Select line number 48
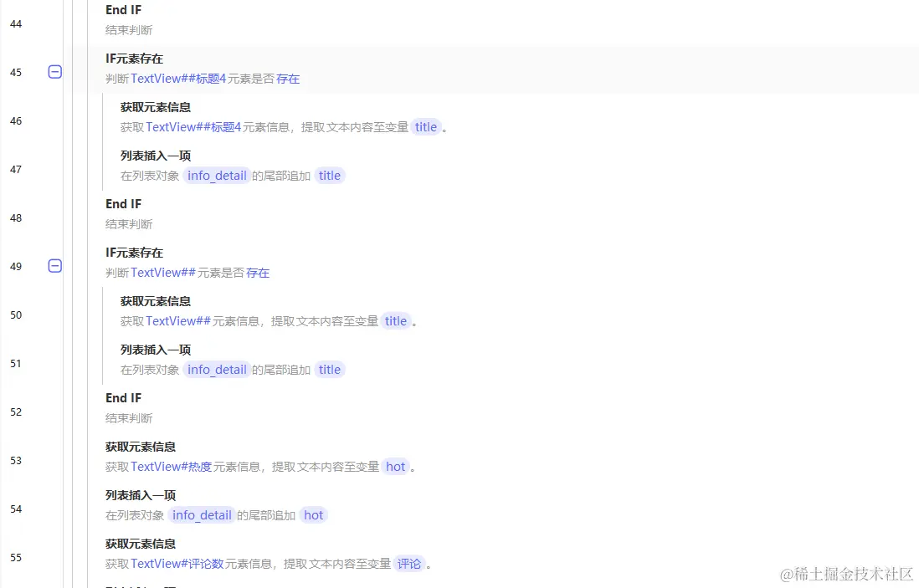 (x=17, y=217)
